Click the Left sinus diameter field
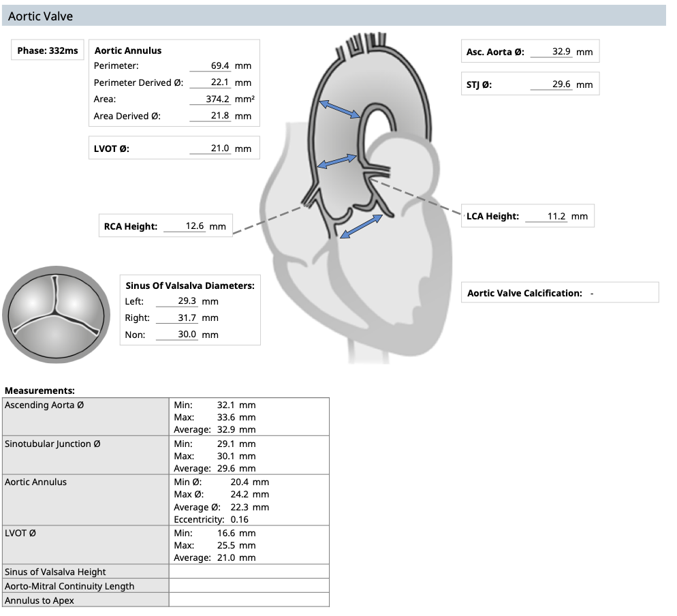 [177, 301]
